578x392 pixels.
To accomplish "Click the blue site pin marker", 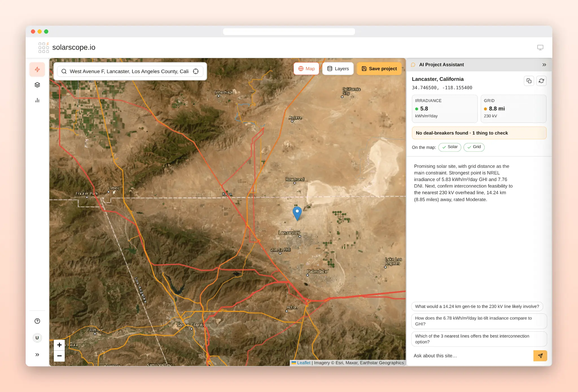I will (297, 213).
